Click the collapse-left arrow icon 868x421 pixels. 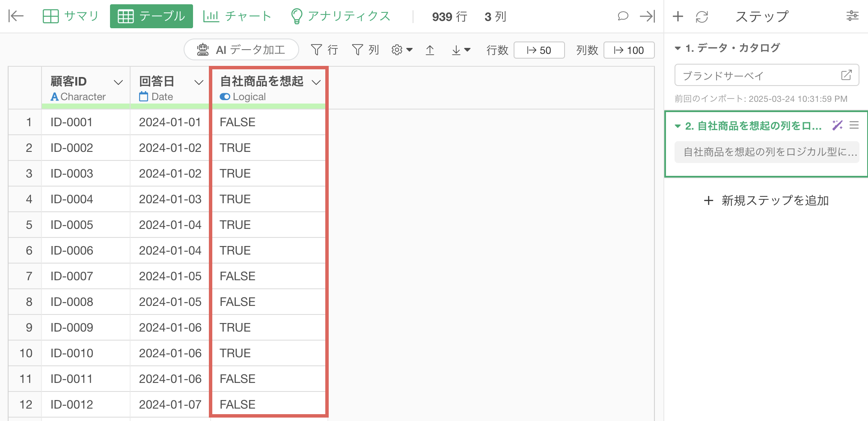tap(16, 16)
